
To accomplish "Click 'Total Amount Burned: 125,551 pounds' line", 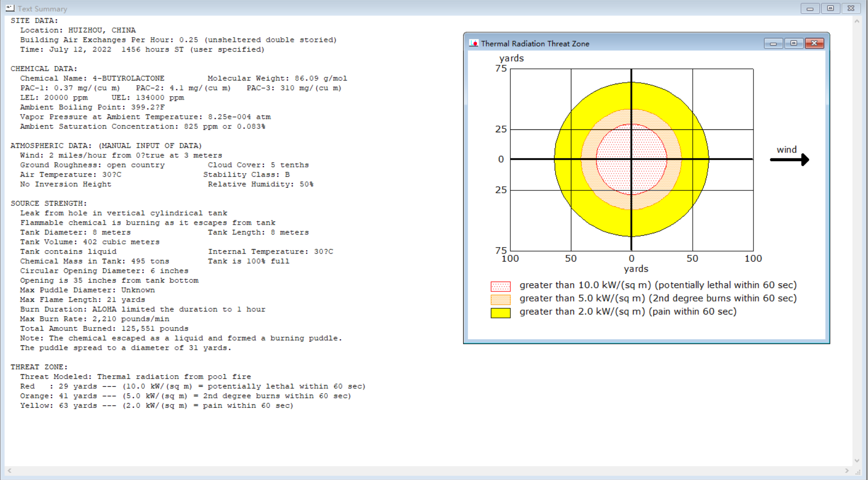I will 104,328.
